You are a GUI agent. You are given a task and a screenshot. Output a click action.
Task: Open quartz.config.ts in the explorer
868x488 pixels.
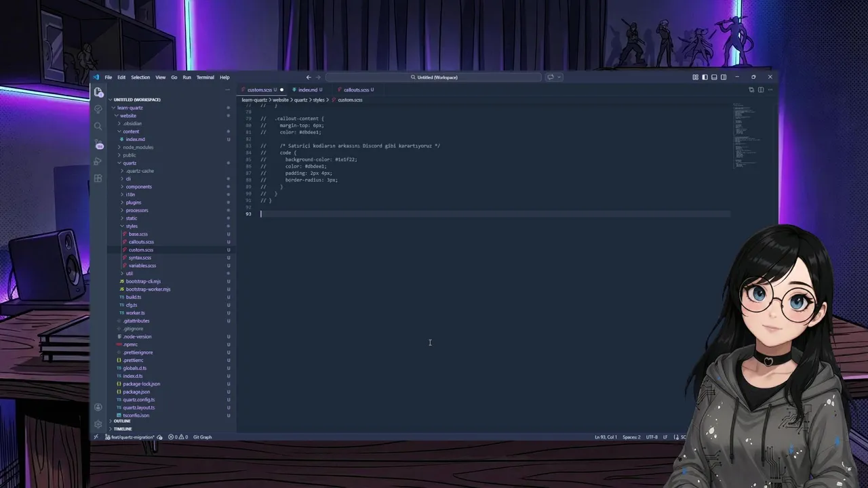pos(138,400)
